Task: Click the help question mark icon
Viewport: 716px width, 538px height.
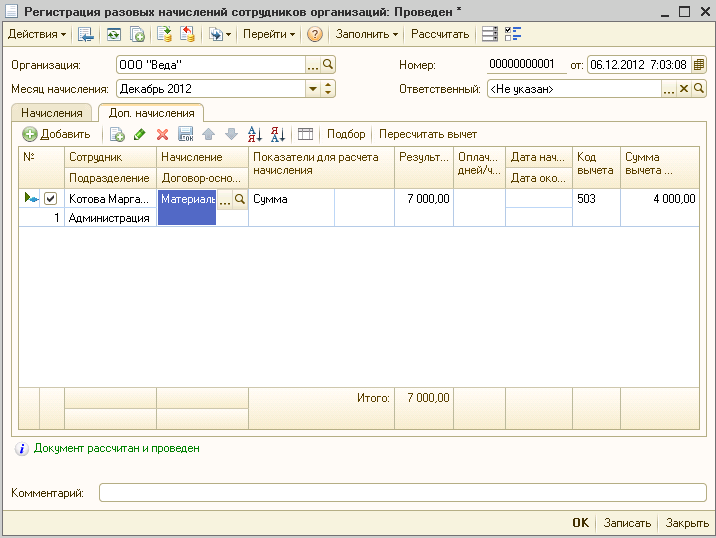Action: pyautogui.click(x=315, y=34)
